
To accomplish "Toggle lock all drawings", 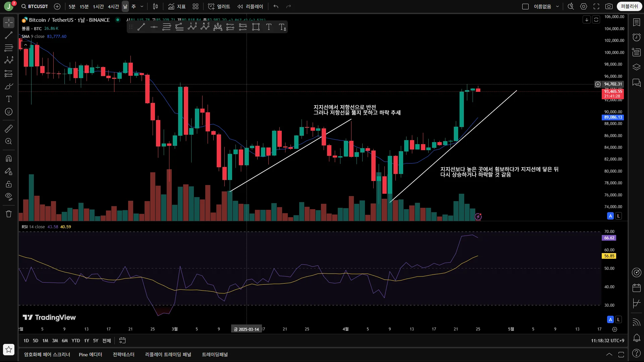I will tap(9, 184).
